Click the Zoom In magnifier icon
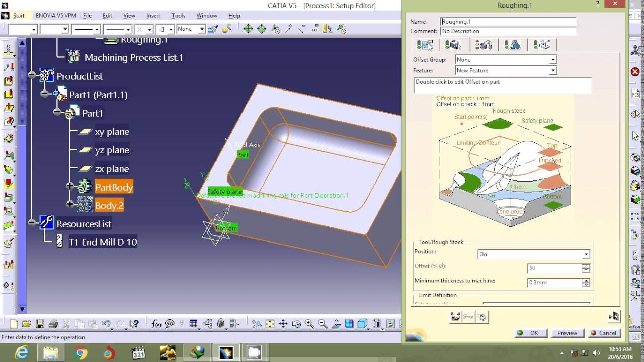This screenshot has width=644, height=362. click(309, 324)
